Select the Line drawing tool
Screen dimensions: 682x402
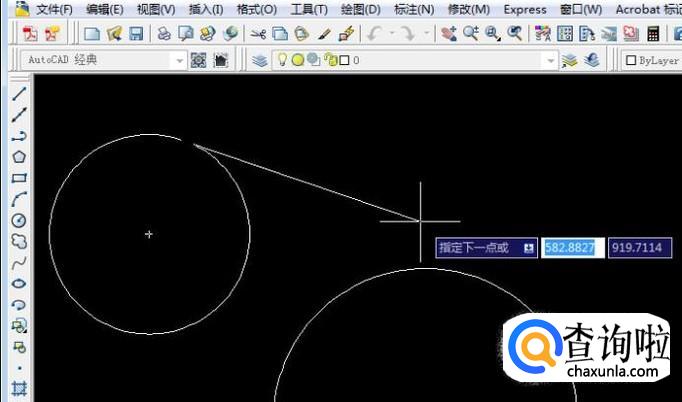(x=19, y=94)
